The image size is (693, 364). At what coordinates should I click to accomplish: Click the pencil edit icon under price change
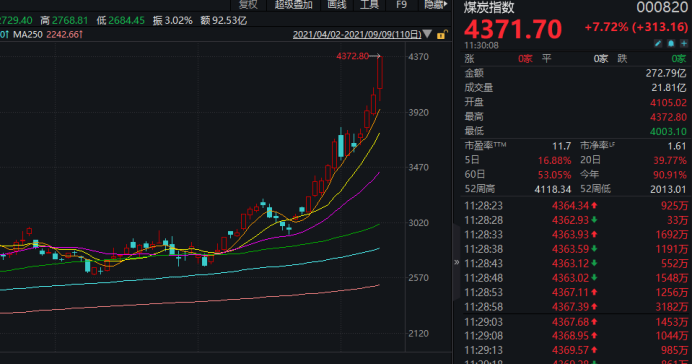coord(658,43)
